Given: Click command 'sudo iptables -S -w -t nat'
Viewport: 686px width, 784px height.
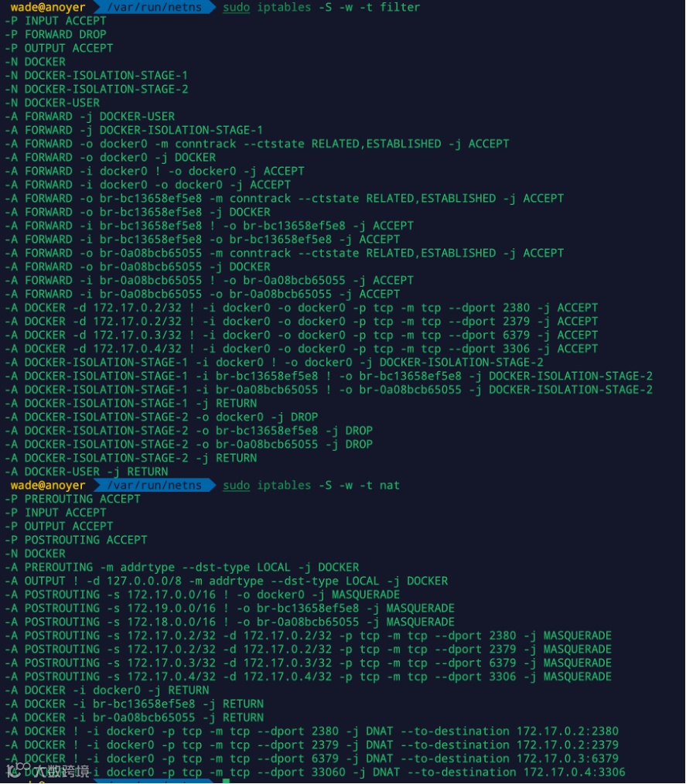Looking at the screenshot, I should pyautogui.click(x=311, y=486).
